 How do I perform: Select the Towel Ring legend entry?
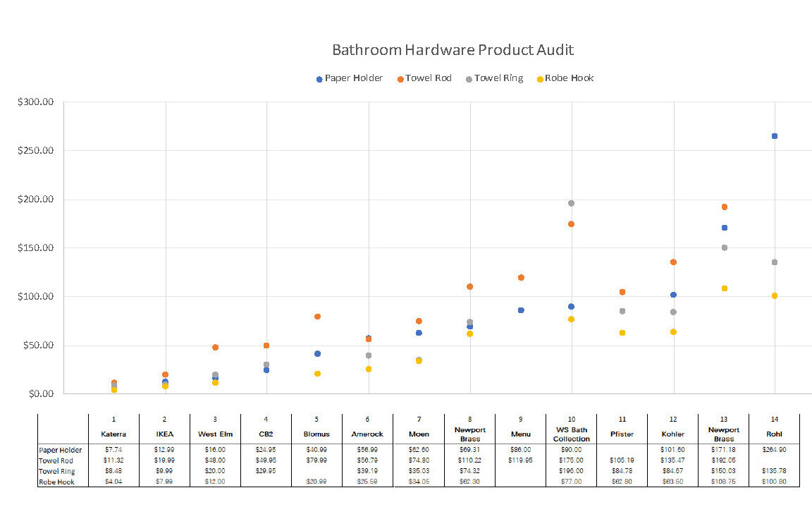pyautogui.click(x=495, y=78)
